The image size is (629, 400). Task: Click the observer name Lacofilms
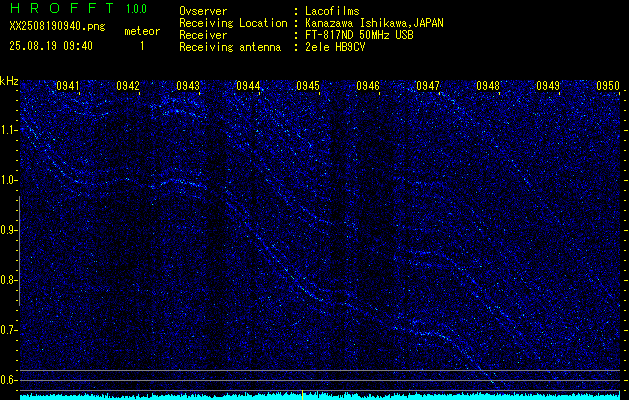332,11
